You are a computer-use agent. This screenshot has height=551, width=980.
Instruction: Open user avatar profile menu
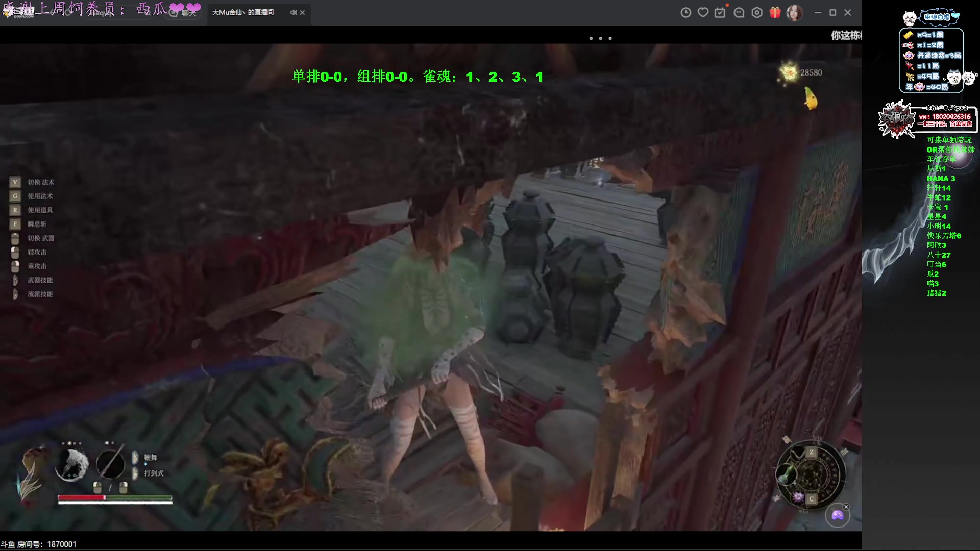click(794, 13)
